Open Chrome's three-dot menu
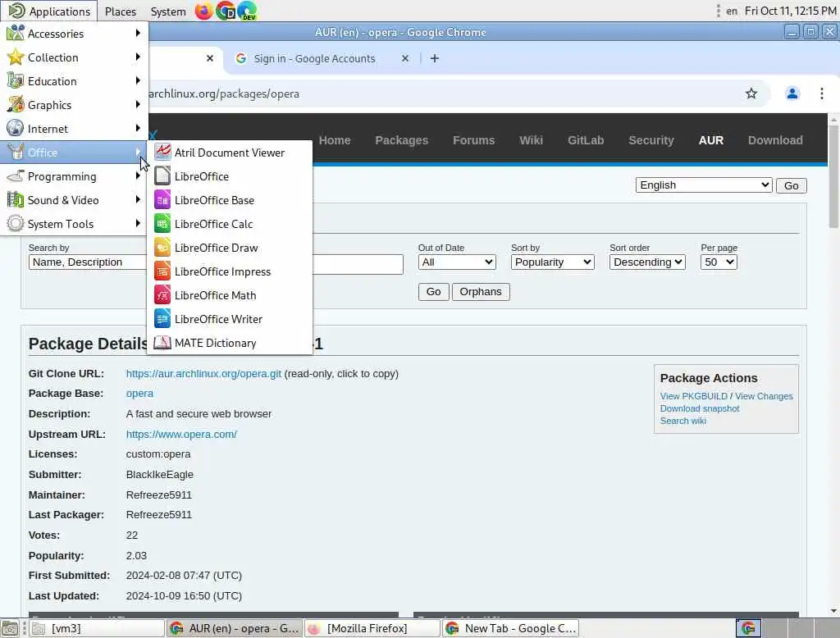This screenshot has width=840, height=638. point(821,93)
